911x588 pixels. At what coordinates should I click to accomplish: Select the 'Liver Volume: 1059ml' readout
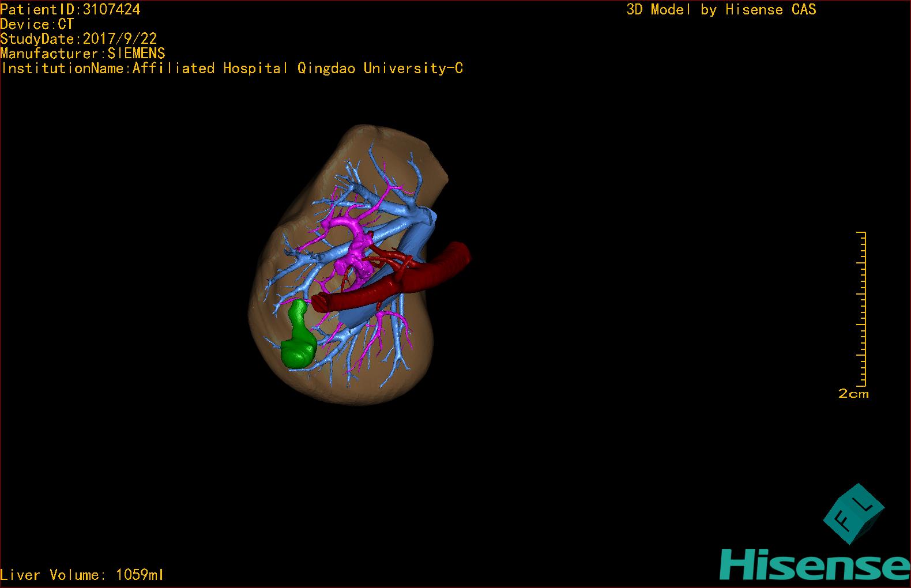82,575
